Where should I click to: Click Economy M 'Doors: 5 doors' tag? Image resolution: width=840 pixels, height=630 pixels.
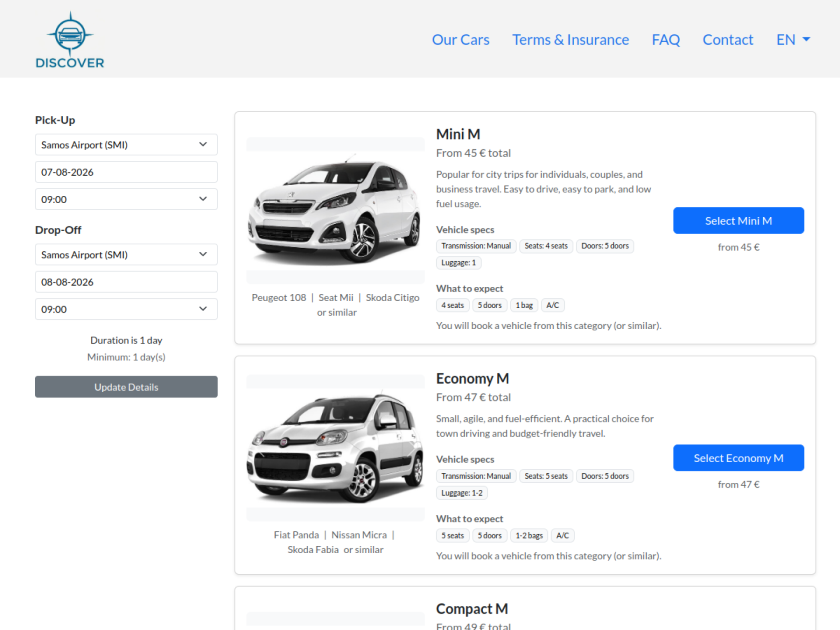[605, 477]
